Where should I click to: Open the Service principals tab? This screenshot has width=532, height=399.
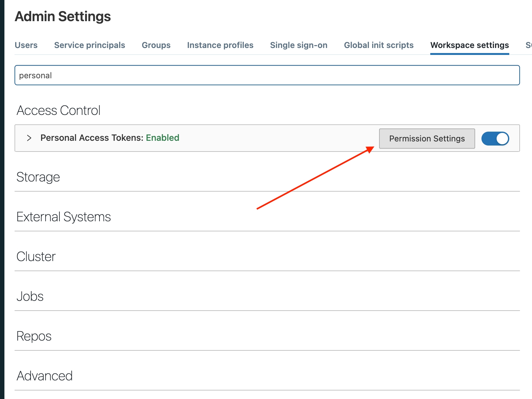[90, 45]
